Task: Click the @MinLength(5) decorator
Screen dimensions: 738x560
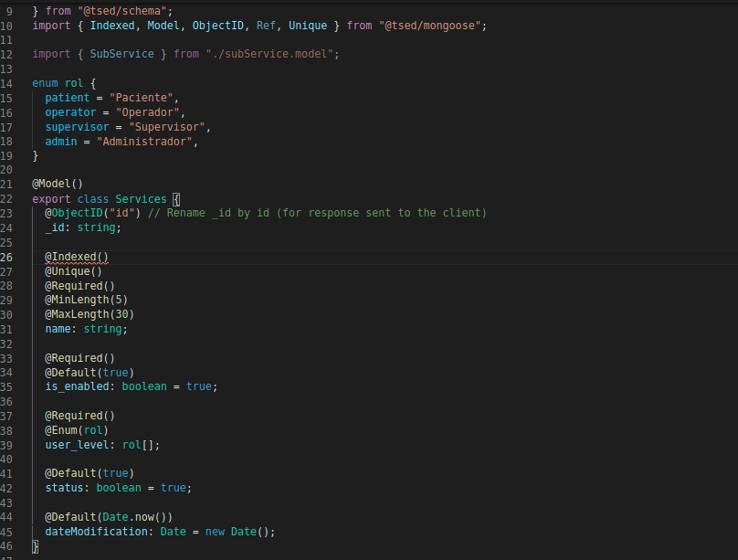Action: click(x=86, y=301)
